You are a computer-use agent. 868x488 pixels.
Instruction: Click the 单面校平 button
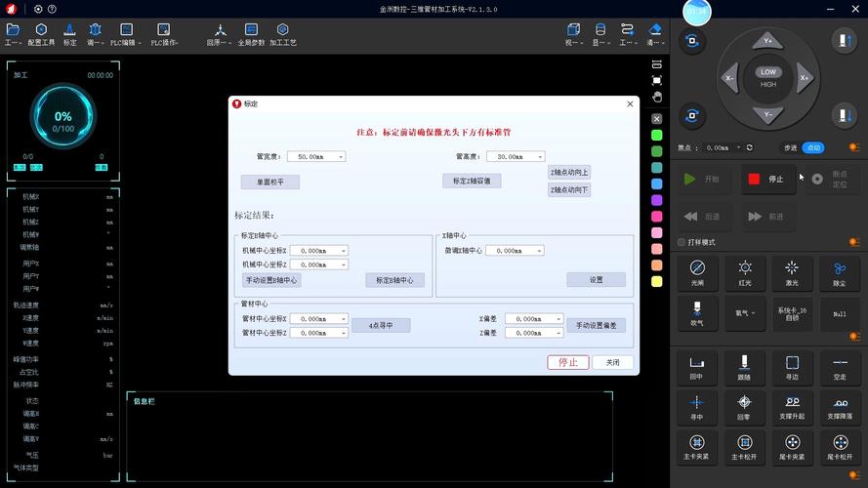[x=270, y=183]
